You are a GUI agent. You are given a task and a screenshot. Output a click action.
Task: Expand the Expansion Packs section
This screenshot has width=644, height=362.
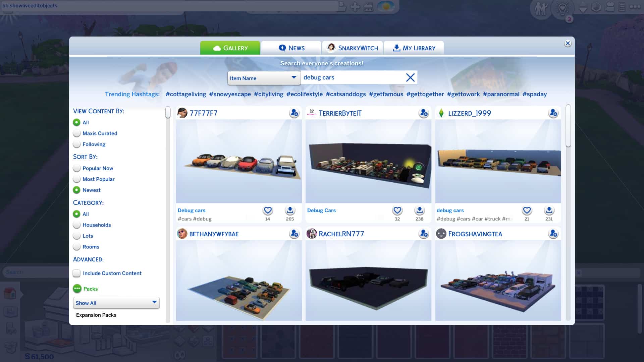pos(96,315)
